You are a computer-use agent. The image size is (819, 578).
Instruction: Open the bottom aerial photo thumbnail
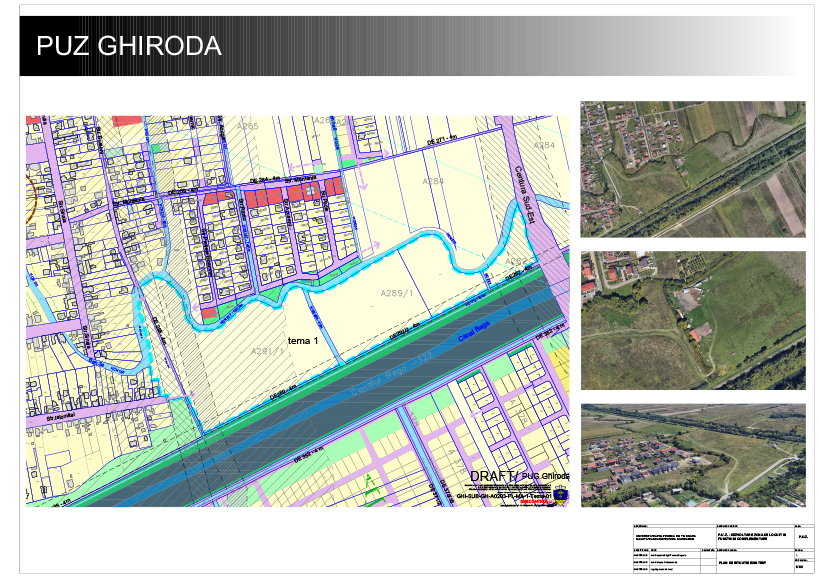click(692, 455)
